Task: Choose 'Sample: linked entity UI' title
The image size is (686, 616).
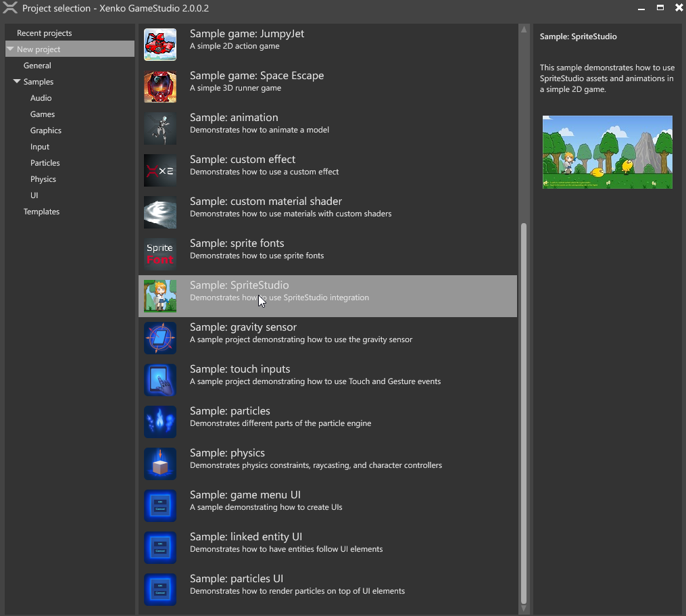Action: pos(246,537)
